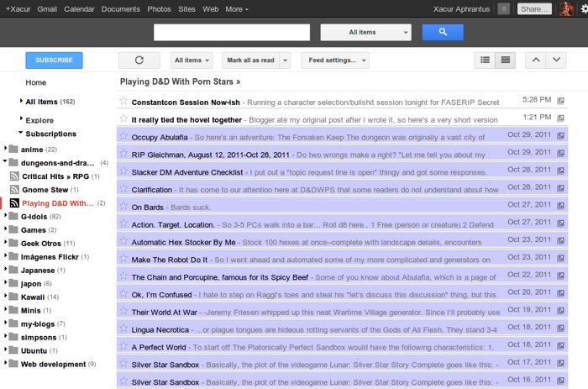The height and width of the screenshot is (389, 588).
Task: Open the my-blogs folder
Action: point(38,323)
